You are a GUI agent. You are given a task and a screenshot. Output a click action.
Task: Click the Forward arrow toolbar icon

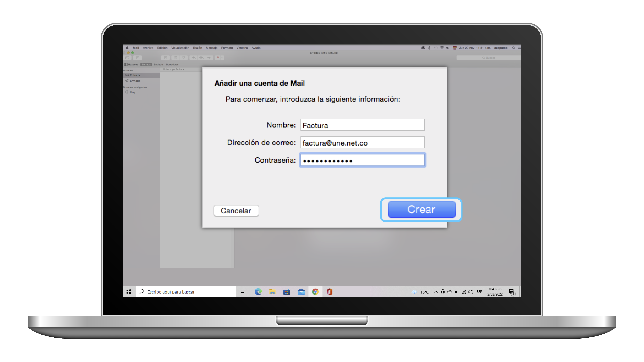click(209, 58)
